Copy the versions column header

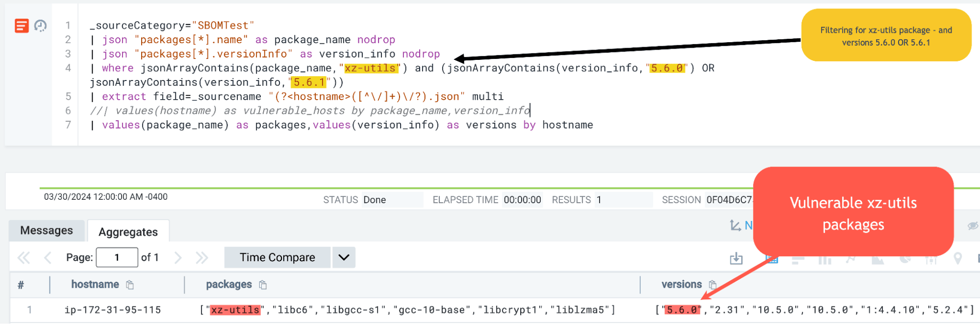tap(713, 285)
